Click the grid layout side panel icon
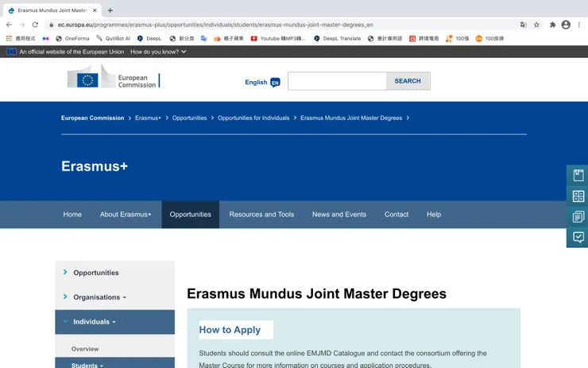Viewport: 588px width, 368px height. click(x=578, y=196)
